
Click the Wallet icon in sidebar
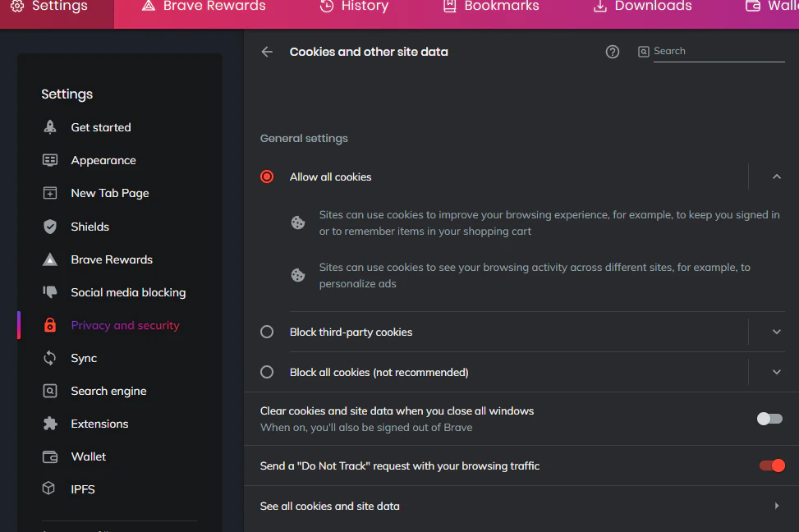tap(50, 456)
